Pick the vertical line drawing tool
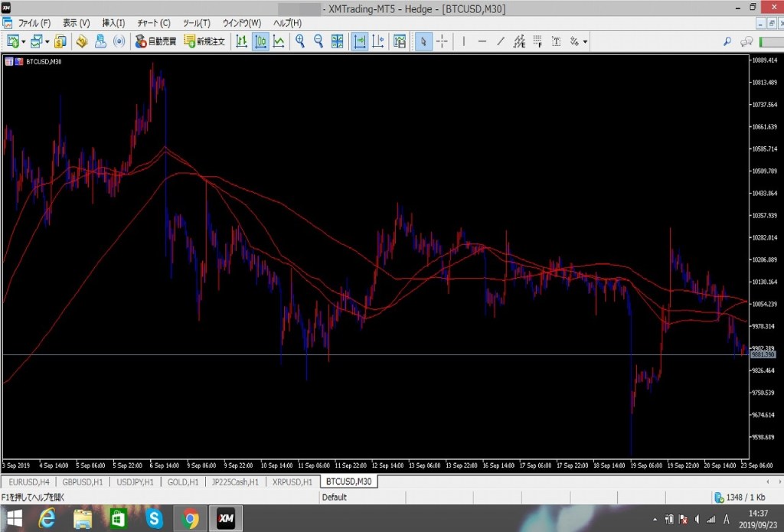The width and height of the screenshot is (784, 532). (464, 41)
